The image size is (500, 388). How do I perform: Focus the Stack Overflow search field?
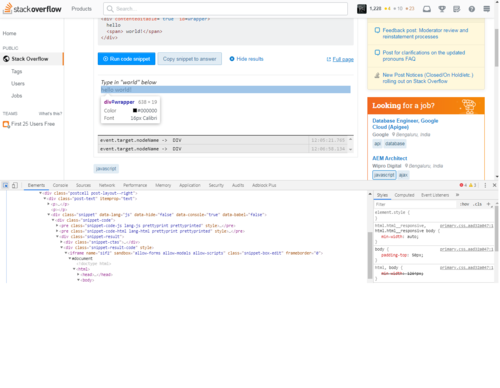225,9
